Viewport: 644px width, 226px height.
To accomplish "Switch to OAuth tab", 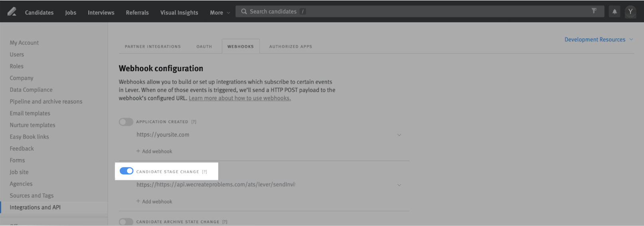I will (204, 46).
